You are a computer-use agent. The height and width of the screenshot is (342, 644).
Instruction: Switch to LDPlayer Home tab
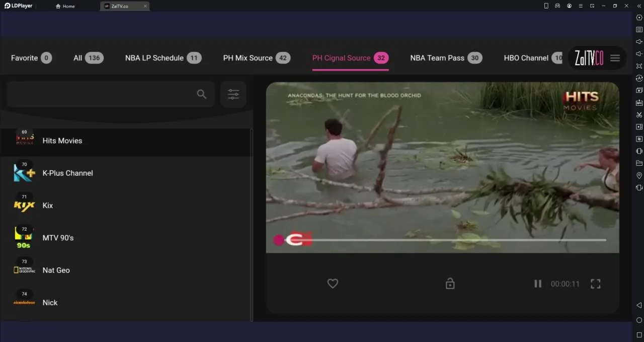(65, 6)
